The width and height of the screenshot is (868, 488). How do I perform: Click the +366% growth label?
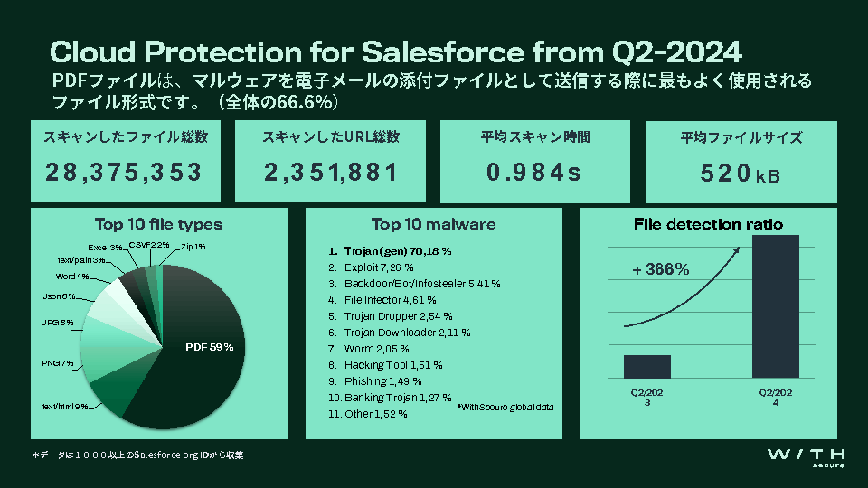(661, 269)
